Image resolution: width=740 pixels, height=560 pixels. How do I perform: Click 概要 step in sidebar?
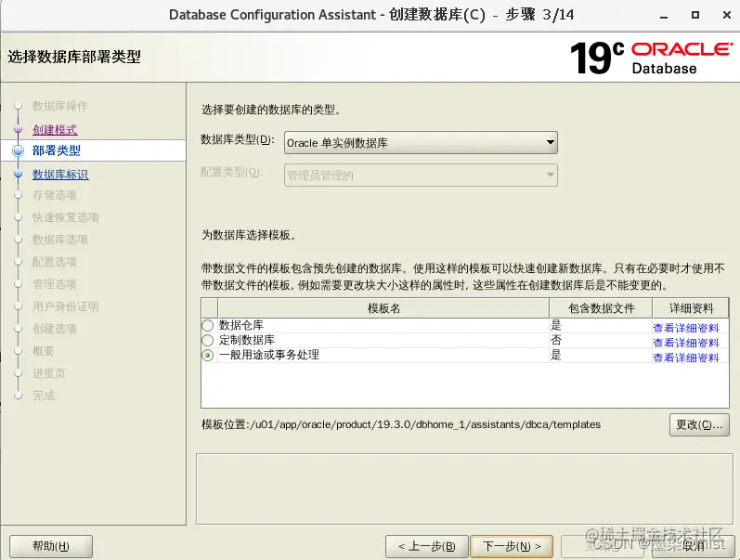click(44, 351)
